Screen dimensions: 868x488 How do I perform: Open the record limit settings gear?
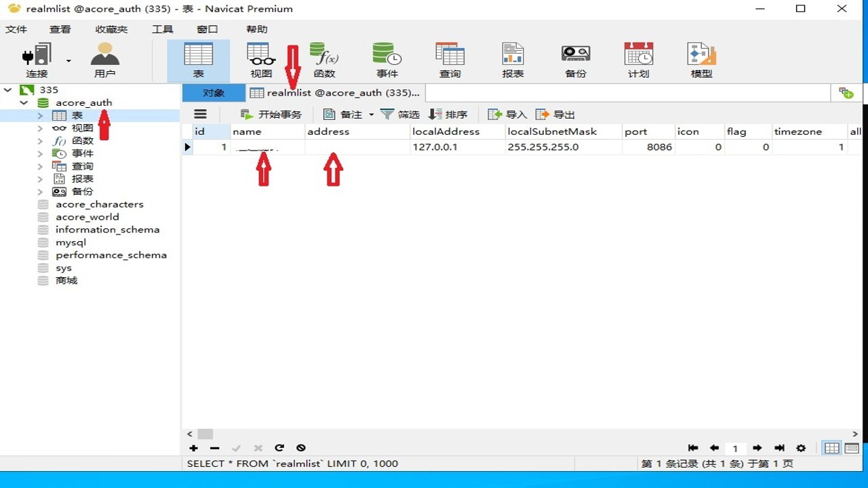click(801, 448)
